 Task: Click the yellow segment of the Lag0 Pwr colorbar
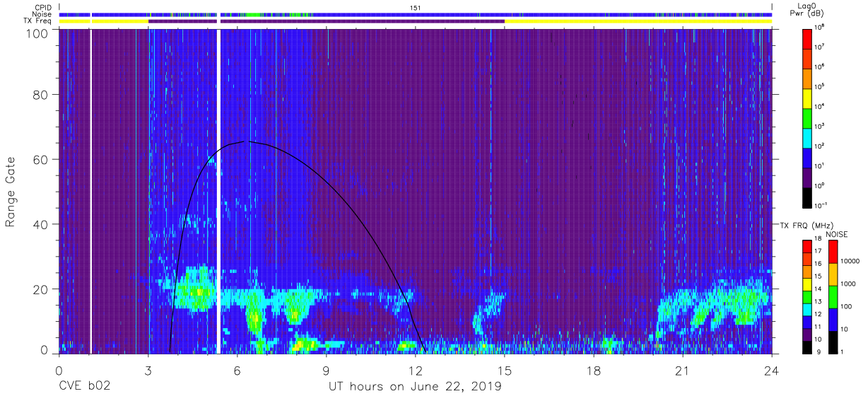808,98
